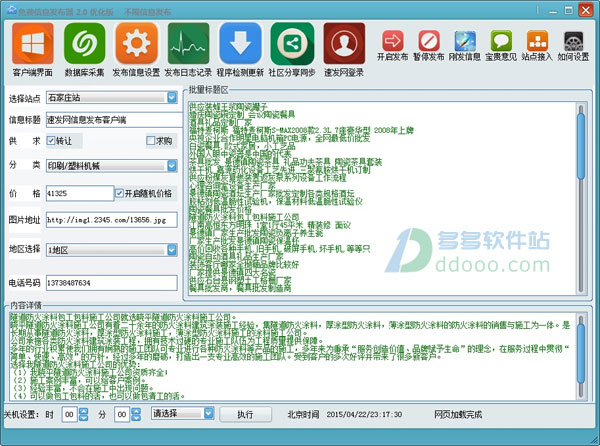Open the 站点接入 site access icon

[x=539, y=42]
